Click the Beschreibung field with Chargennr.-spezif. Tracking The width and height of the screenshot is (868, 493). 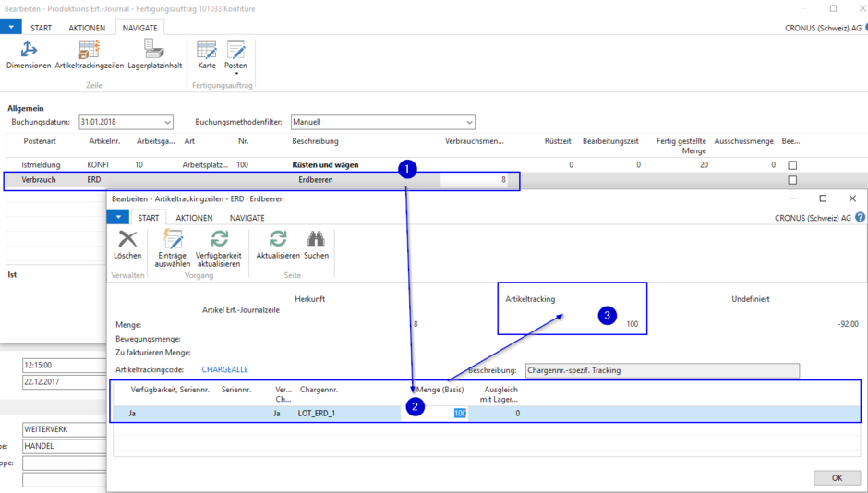tap(662, 371)
